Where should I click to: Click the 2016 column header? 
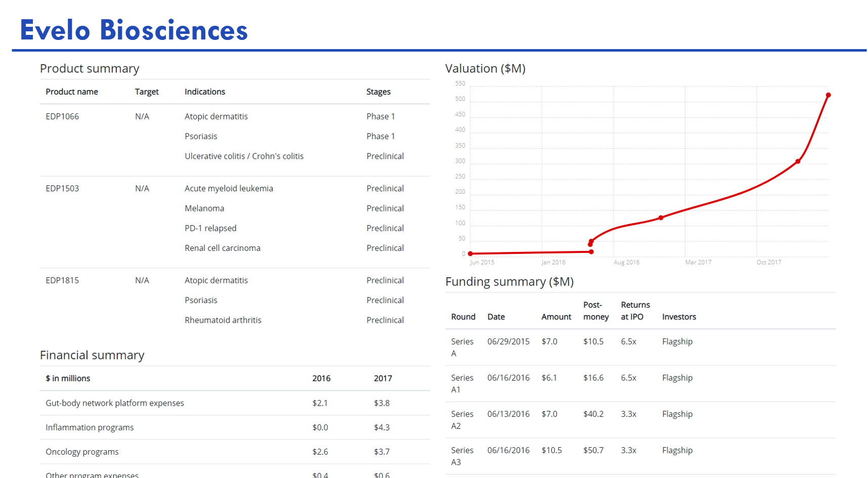pyautogui.click(x=321, y=378)
